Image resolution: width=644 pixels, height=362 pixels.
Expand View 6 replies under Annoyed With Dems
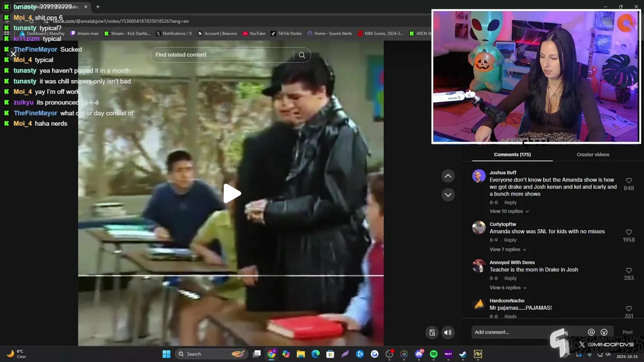coord(508,288)
